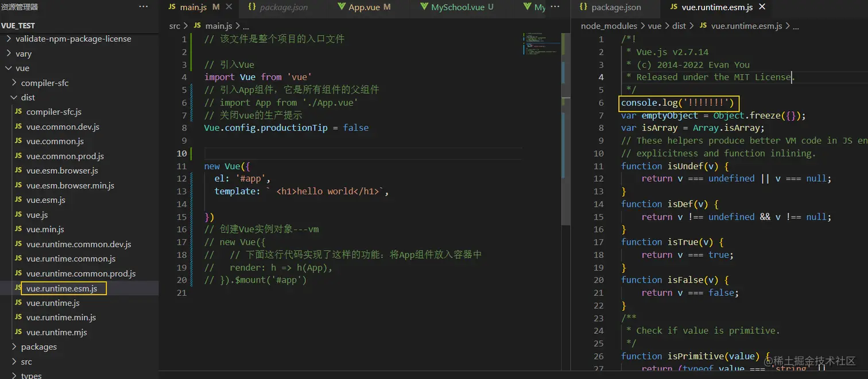Open left editor group more actions menu
868x379 pixels.
pyautogui.click(x=555, y=7)
